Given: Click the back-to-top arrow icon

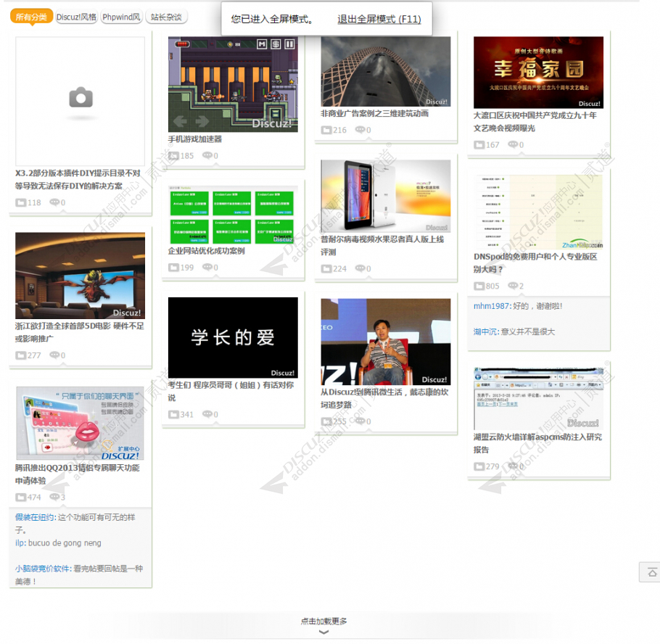Looking at the screenshot, I should 652,572.
